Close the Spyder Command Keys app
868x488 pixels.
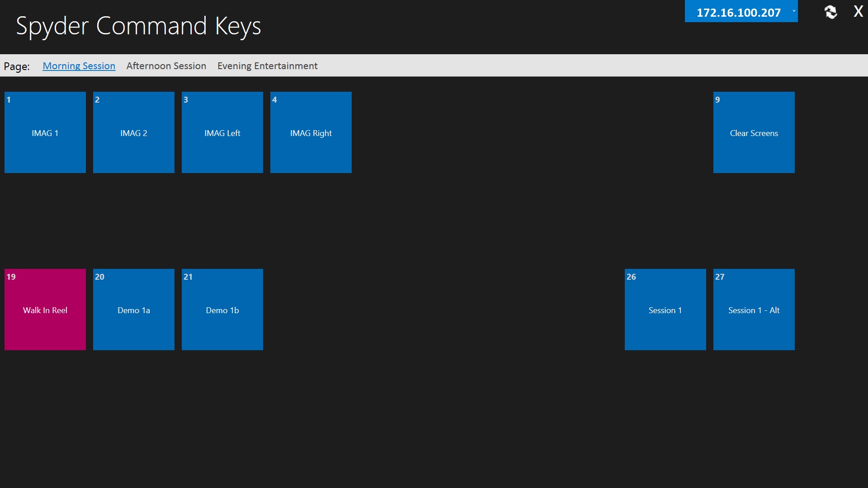858,11
